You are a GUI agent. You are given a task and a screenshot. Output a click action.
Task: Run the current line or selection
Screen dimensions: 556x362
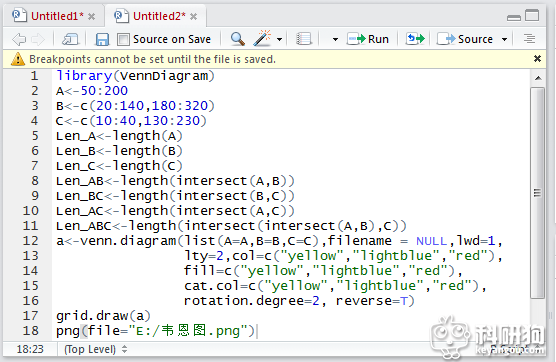point(368,39)
